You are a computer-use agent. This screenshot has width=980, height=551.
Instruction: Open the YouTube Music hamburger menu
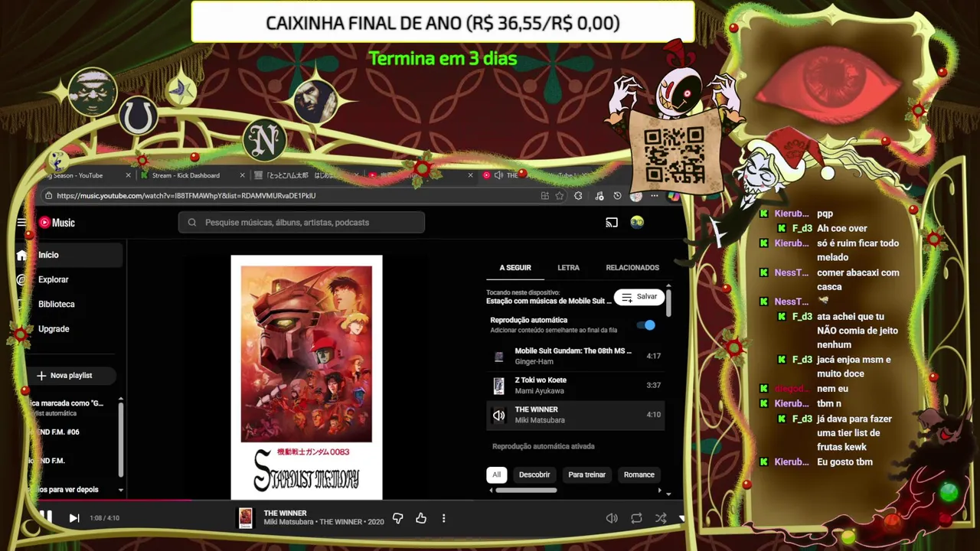(x=21, y=223)
